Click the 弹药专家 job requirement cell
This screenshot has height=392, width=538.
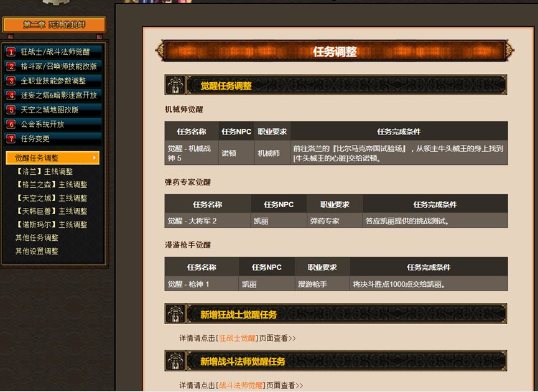click(x=335, y=221)
